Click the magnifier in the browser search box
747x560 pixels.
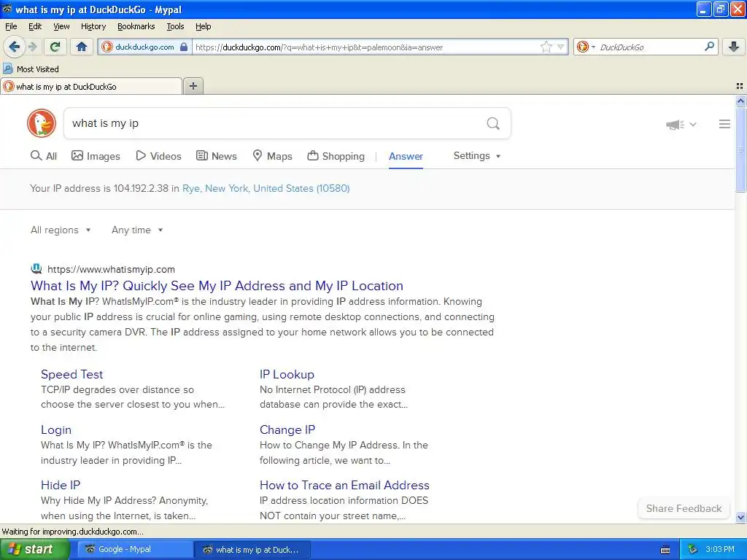point(709,47)
